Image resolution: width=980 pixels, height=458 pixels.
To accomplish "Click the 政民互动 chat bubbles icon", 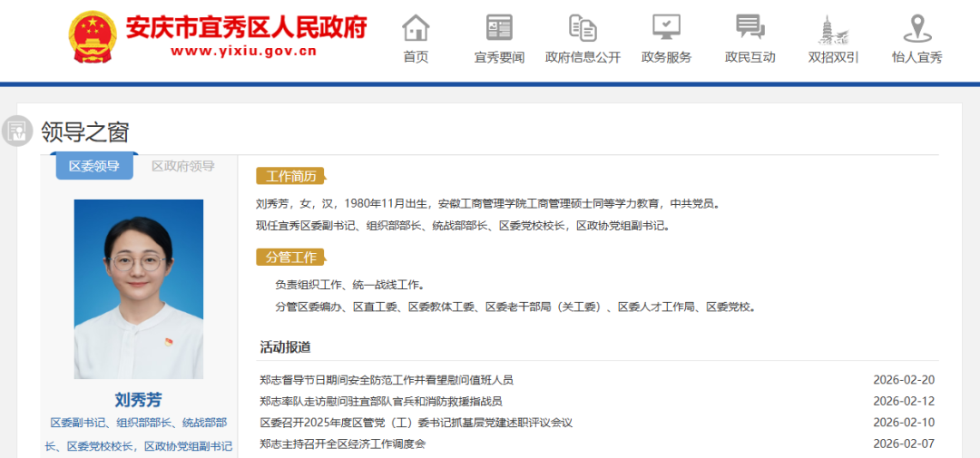I will (x=750, y=27).
